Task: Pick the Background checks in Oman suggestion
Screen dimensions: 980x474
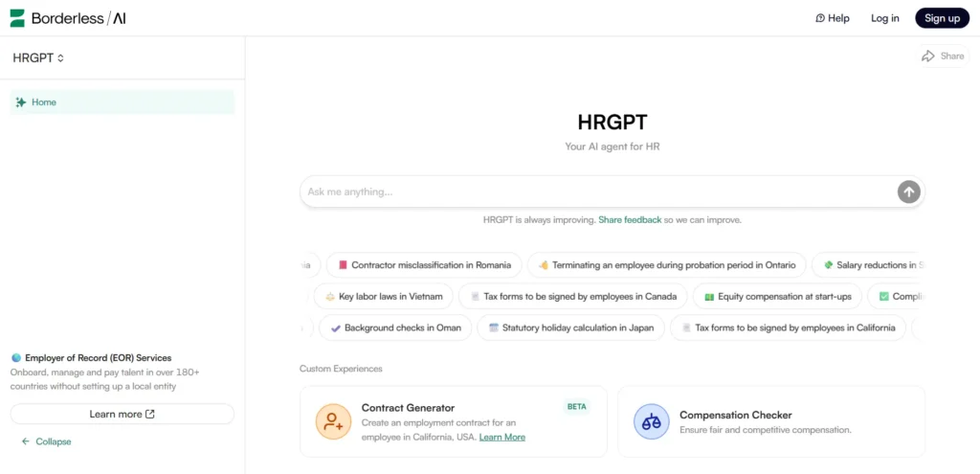Action: 395,327
